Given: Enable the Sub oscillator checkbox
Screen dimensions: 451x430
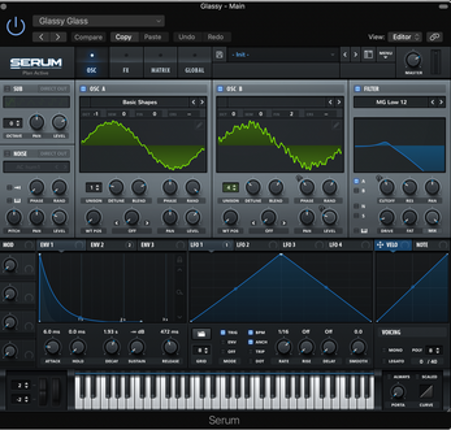Looking at the screenshot, I should tap(7, 89).
